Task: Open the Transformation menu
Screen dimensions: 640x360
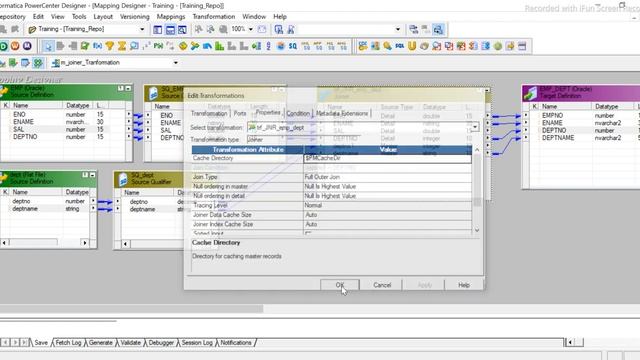Action: [x=213, y=17]
